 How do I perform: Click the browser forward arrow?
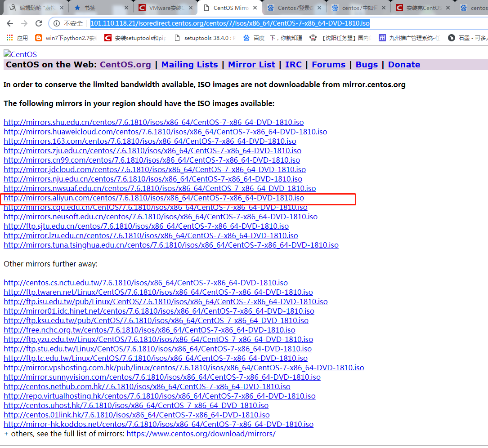pos(24,23)
